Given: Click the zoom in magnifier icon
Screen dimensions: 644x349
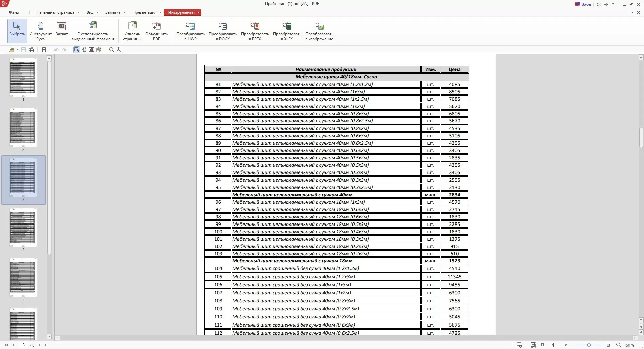Looking at the screenshot, I should coord(119,50).
